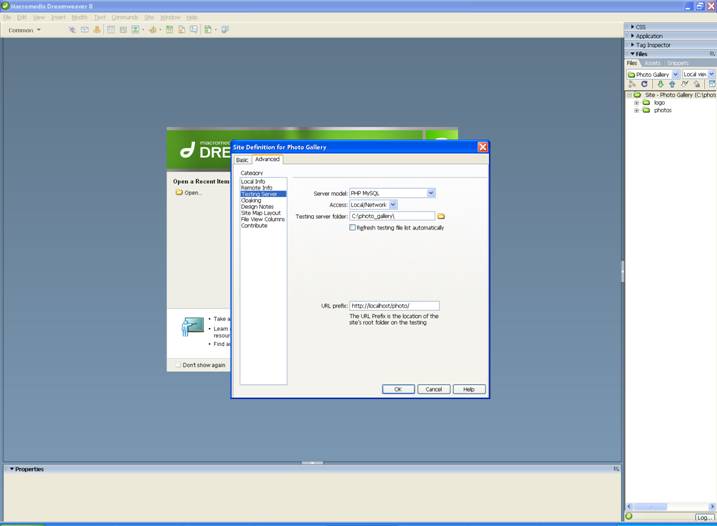
Task: Expand the CSS panel group
Action: coord(632,27)
